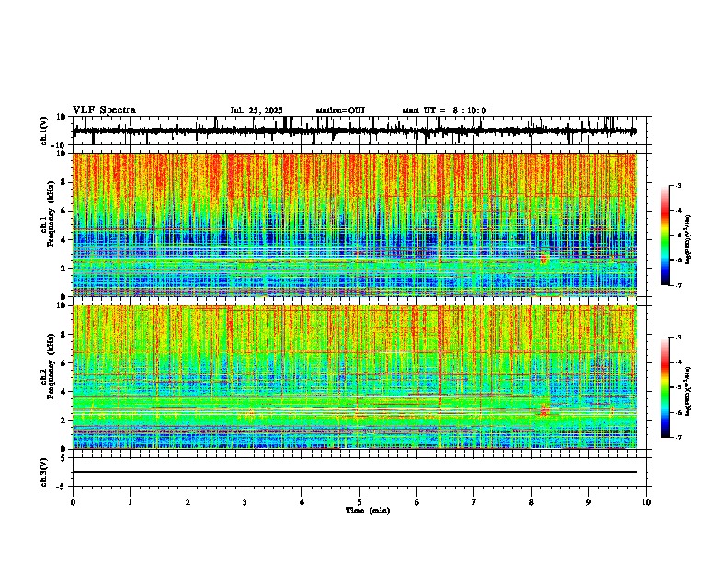Click time axis tick label "9"

(x=588, y=502)
